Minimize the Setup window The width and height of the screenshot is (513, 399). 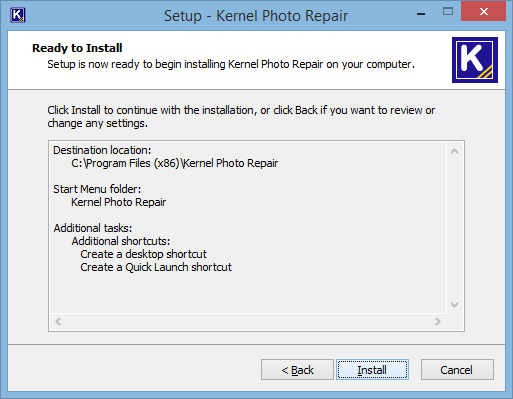tap(421, 13)
